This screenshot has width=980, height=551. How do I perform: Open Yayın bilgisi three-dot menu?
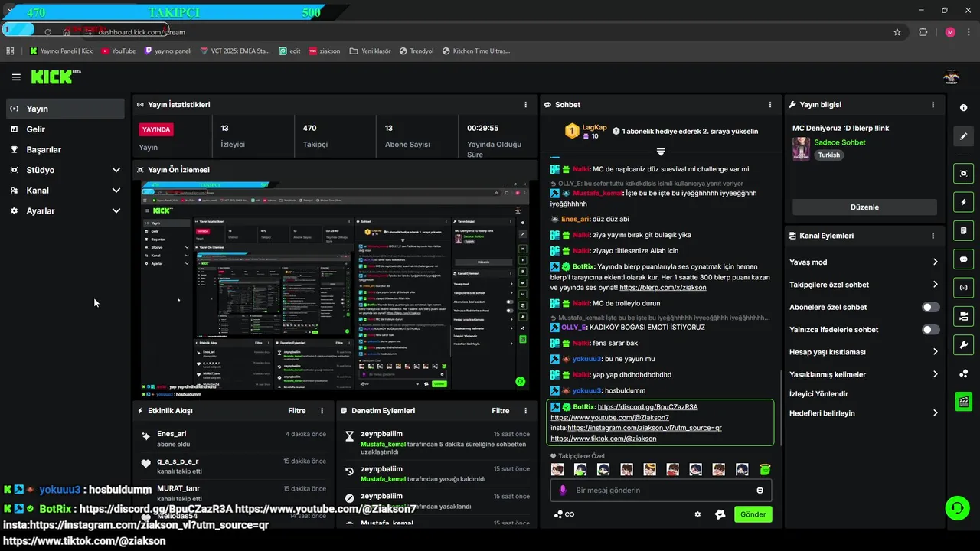tap(933, 105)
